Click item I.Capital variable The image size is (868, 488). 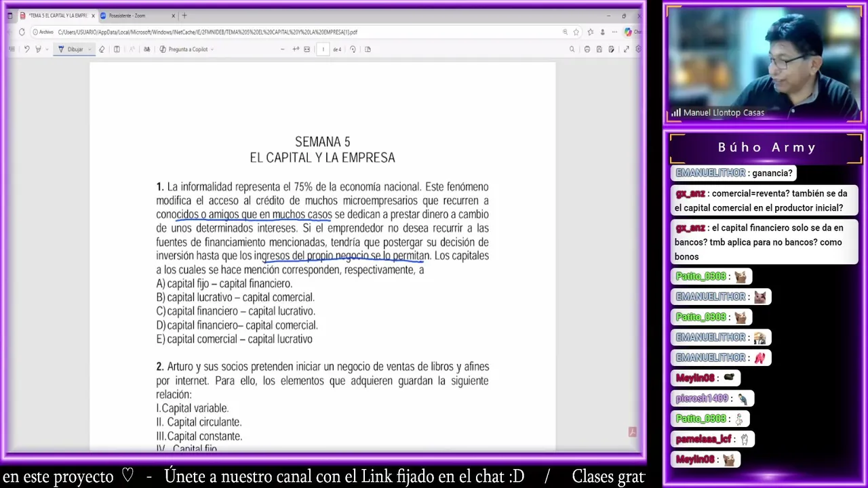(193, 408)
